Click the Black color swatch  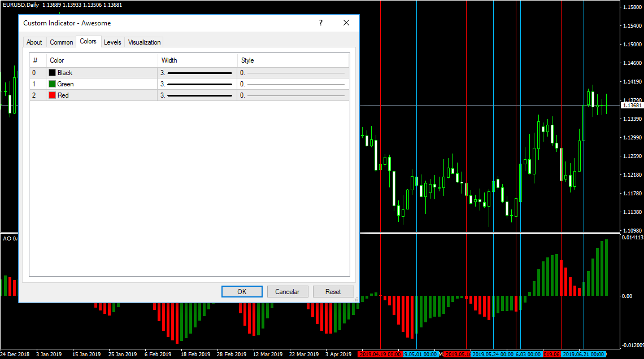pyautogui.click(x=53, y=73)
